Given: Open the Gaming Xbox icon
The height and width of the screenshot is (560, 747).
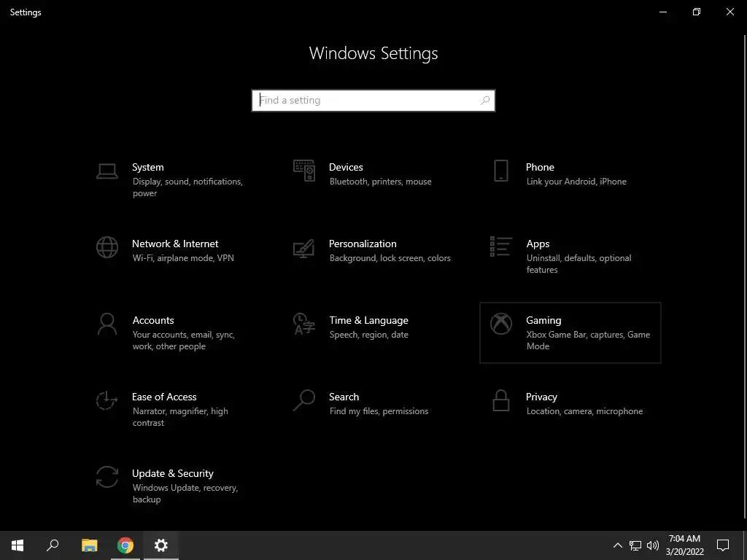Looking at the screenshot, I should [x=500, y=324].
